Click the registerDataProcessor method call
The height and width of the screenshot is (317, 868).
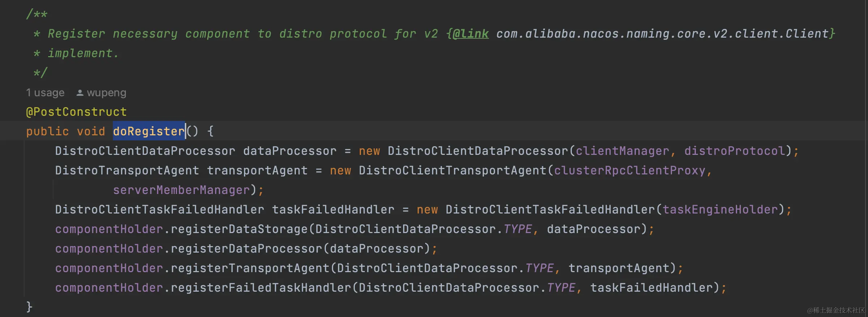pos(246,249)
